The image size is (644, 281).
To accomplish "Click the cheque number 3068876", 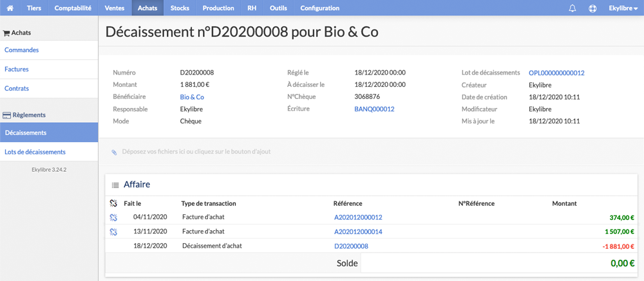I will click(x=367, y=97).
